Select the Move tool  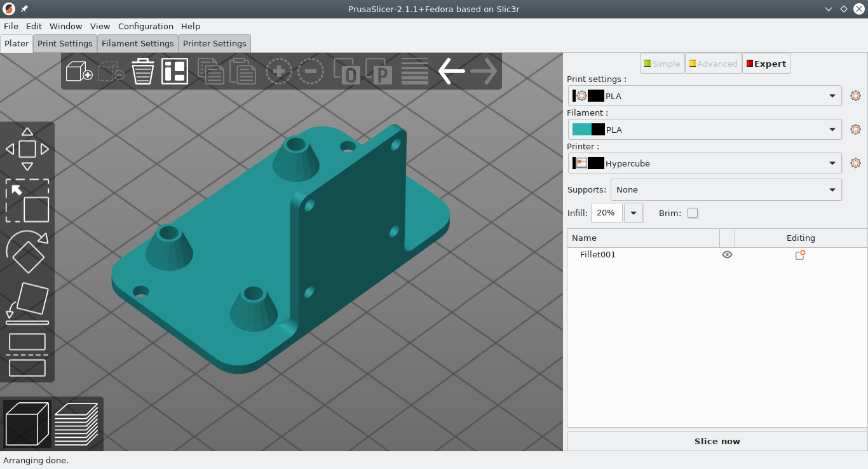[27, 149]
